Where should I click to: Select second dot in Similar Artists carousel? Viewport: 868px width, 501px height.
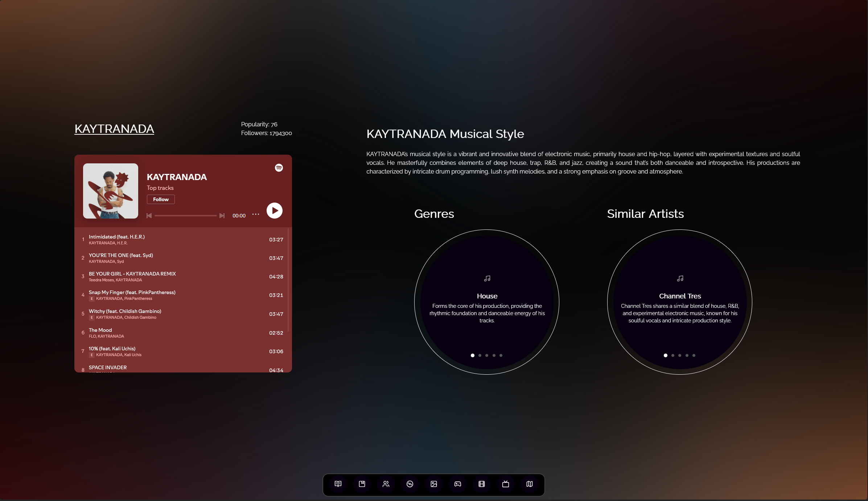coord(673,355)
